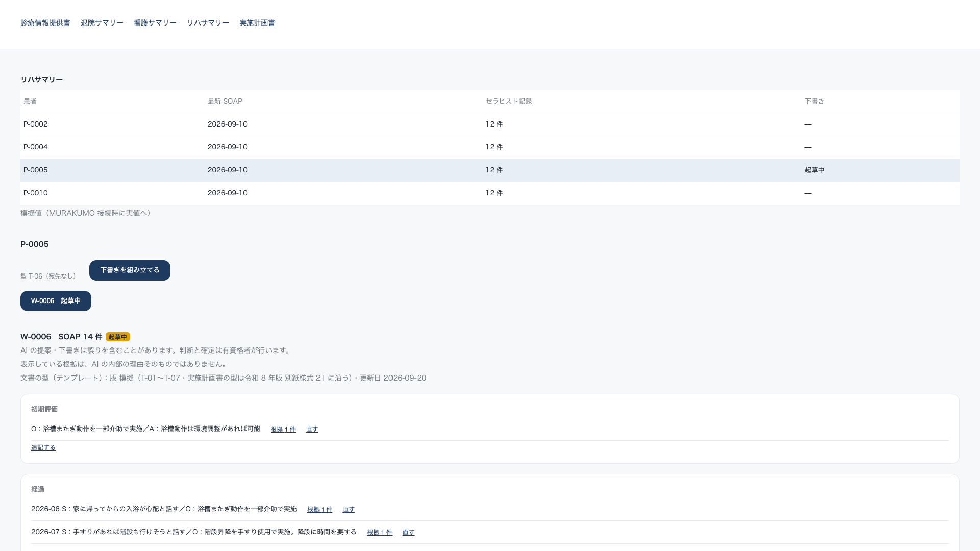Select patient row P-0010
980x551 pixels.
[x=490, y=193]
